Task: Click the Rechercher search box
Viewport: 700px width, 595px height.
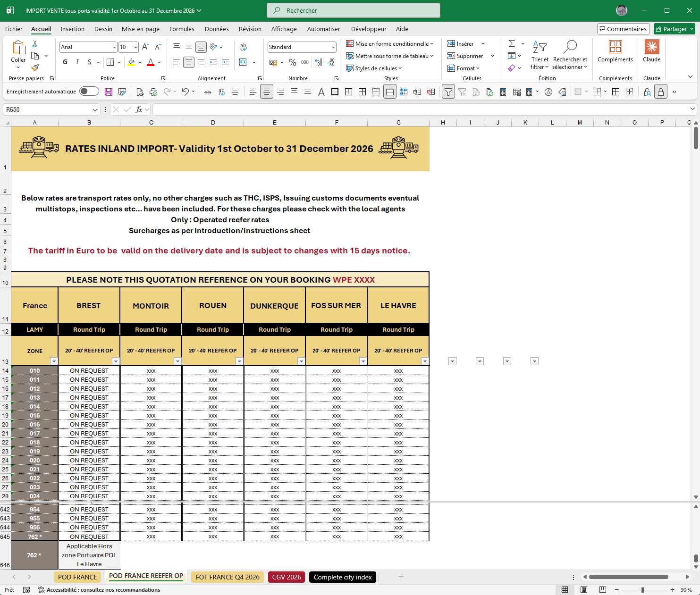Action: (x=354, y=10)
